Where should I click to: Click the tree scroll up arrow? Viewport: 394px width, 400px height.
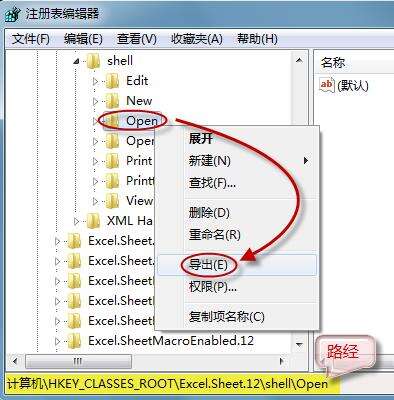299,61
